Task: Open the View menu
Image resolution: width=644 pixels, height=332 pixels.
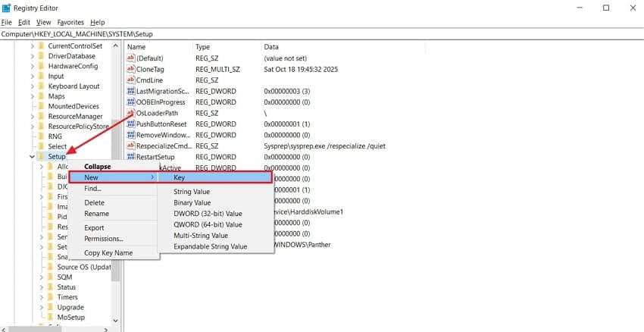Action: point(43,22)
